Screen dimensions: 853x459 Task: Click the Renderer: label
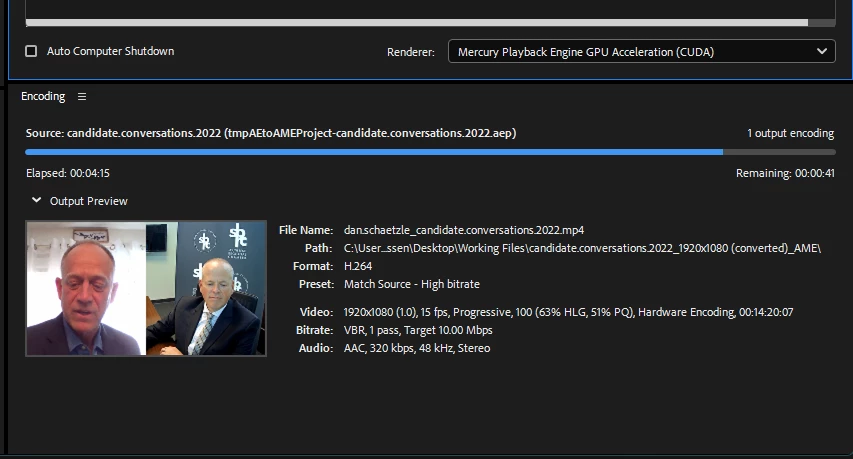(x=411, y=52)
